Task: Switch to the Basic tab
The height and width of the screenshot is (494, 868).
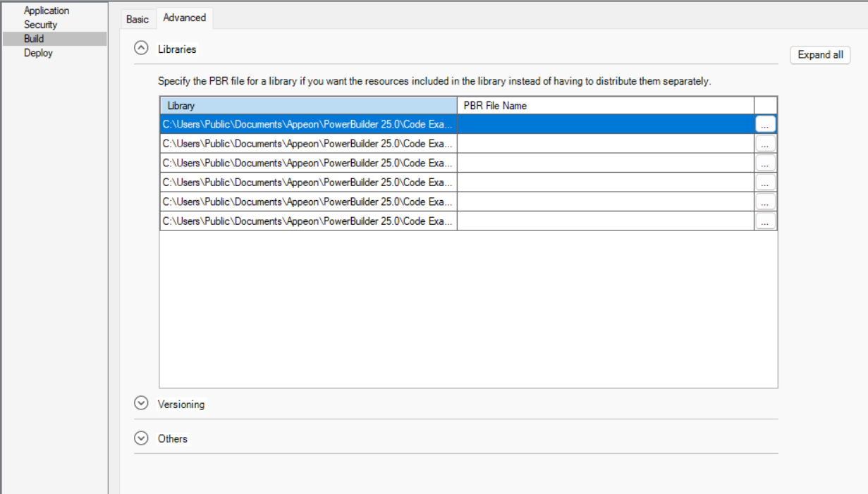Action: pos(137,19)
